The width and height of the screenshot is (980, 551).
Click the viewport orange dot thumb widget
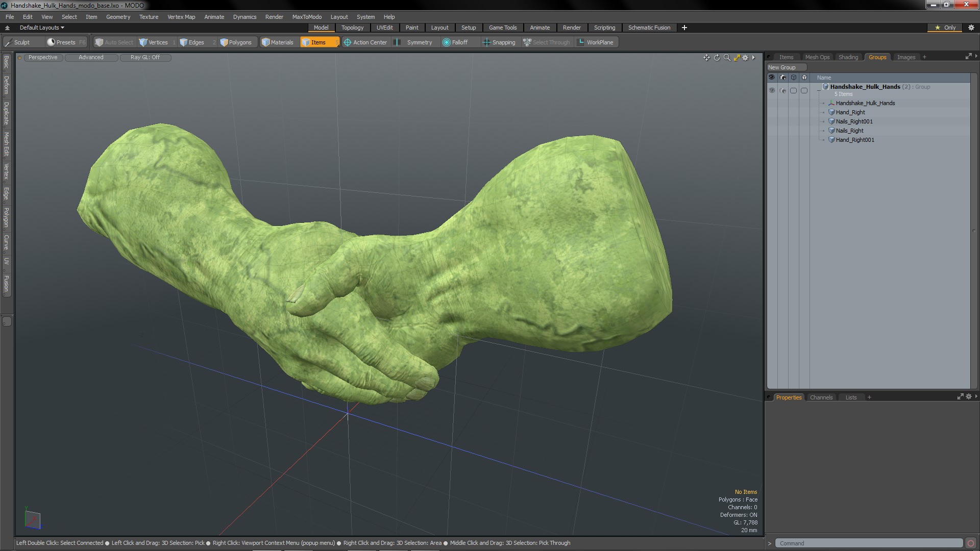(19, 58)
